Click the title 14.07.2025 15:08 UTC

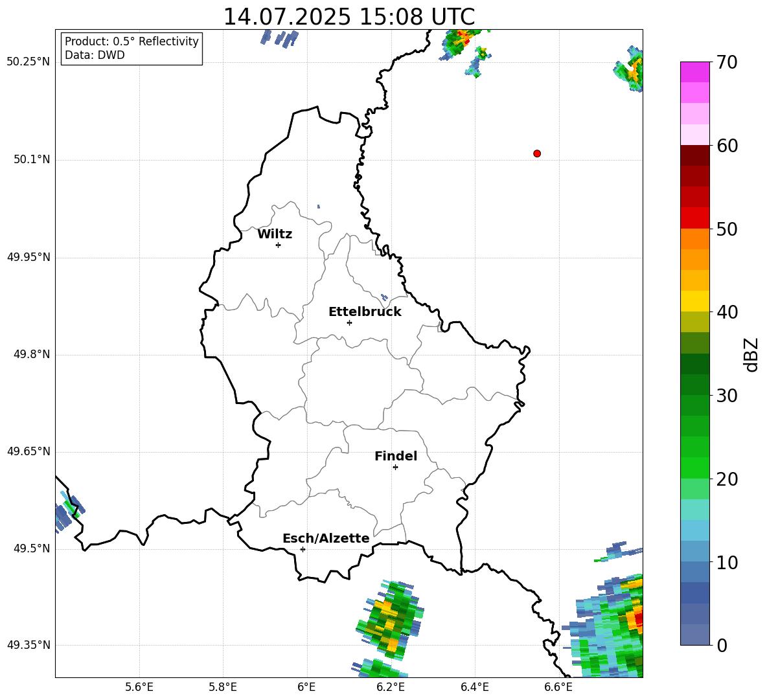pyautogui.click(x=349, y=17)
